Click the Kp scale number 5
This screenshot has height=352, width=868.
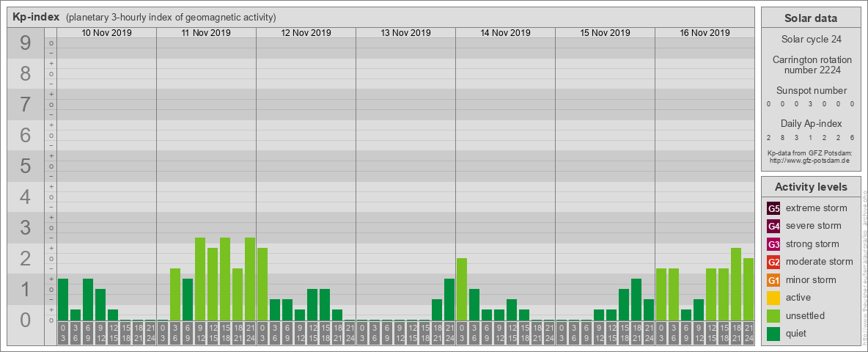tap(26, 166)
